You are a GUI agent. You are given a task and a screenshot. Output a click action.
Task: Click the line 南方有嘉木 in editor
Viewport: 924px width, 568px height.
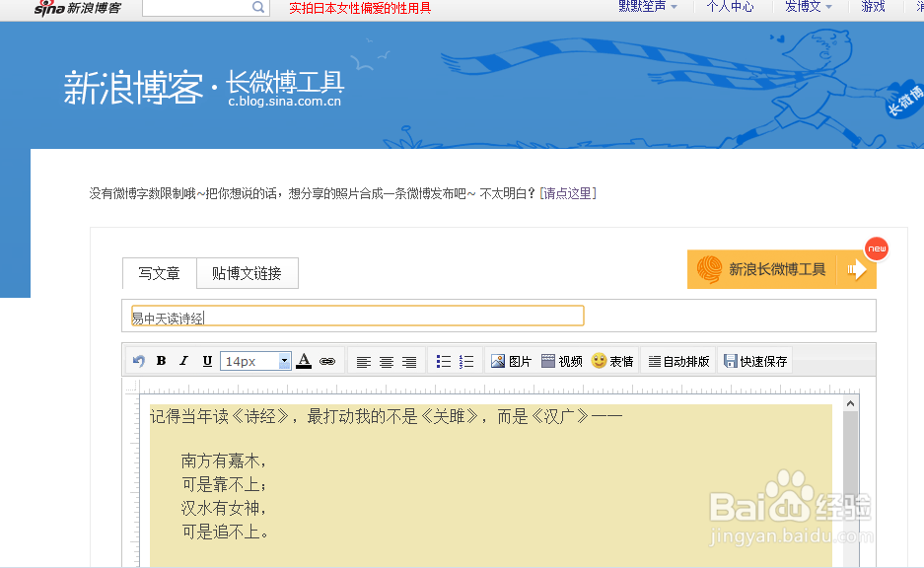click(223, 461)
